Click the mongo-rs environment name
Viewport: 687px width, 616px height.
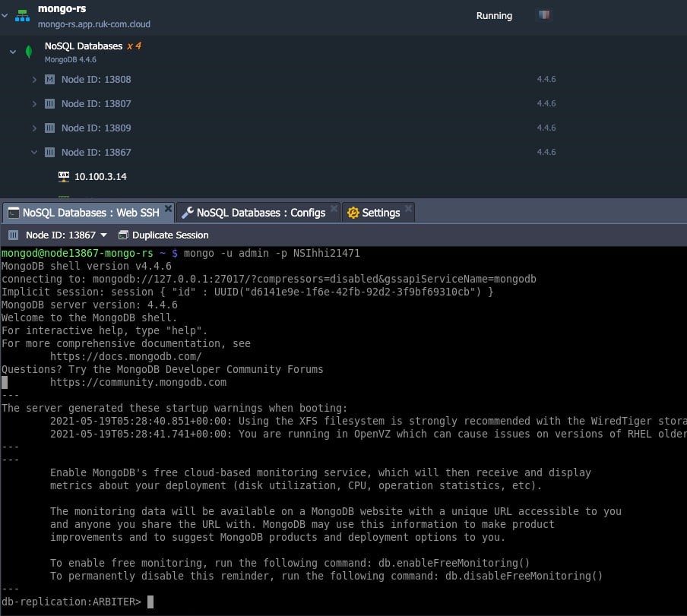[x=62, y=9]
